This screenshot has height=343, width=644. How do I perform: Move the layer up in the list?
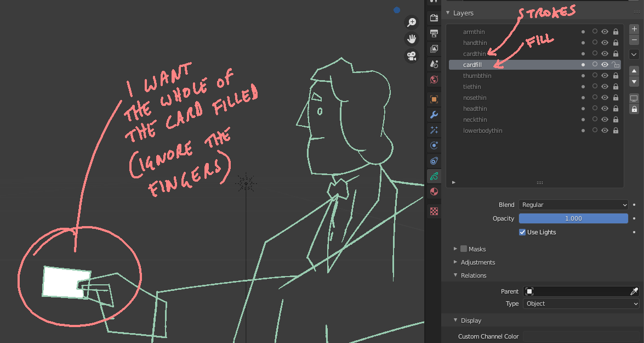click(634, 71)
